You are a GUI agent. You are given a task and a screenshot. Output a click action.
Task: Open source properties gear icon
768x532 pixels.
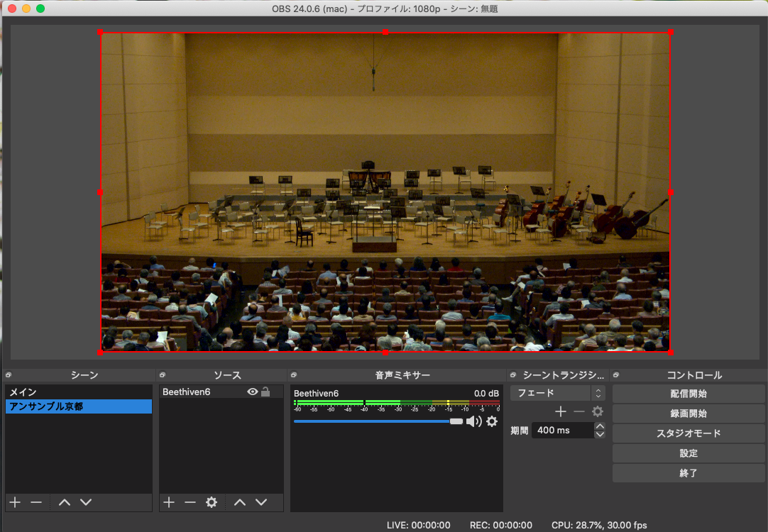[211, 502]
